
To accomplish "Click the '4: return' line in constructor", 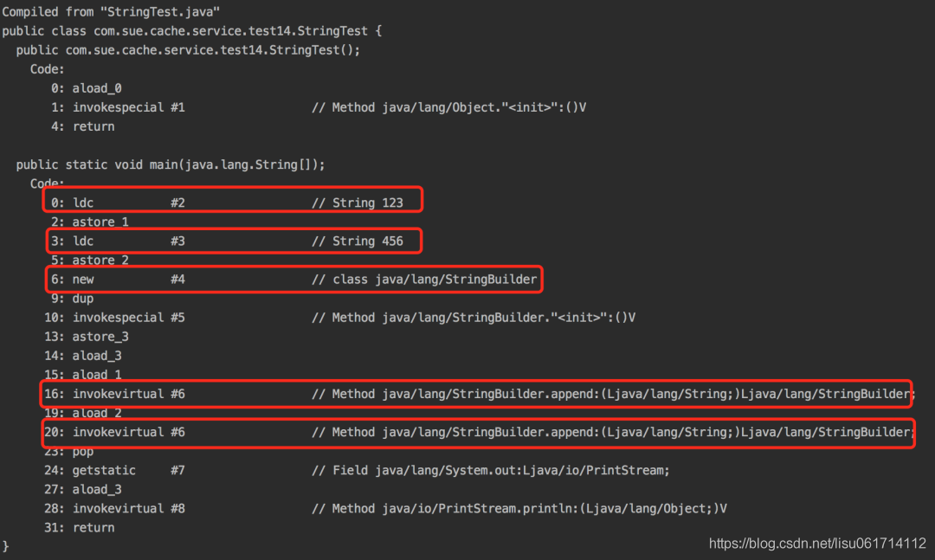I will [83, 126].
